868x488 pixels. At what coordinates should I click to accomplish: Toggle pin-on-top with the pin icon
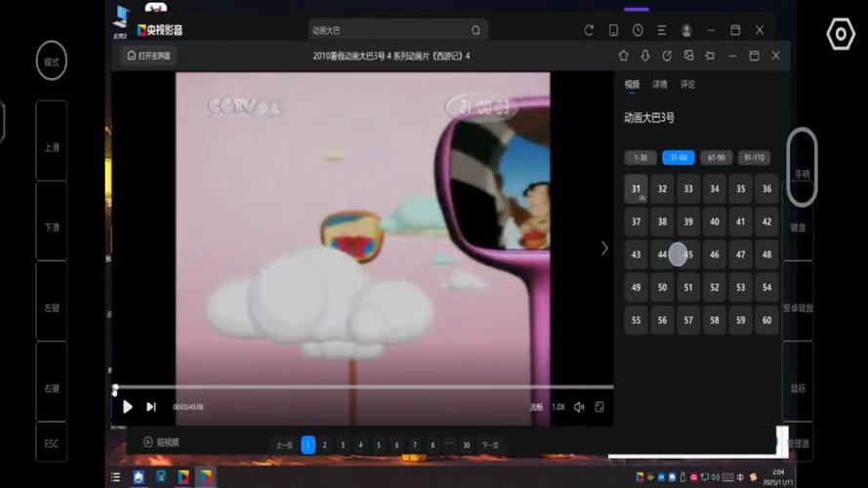[710, 56]
